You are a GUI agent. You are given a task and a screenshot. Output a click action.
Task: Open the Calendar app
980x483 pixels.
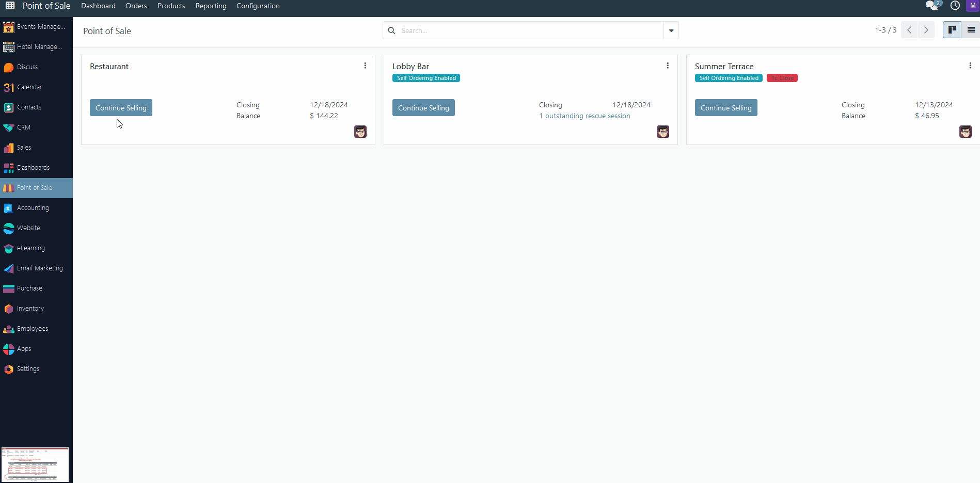36,87
